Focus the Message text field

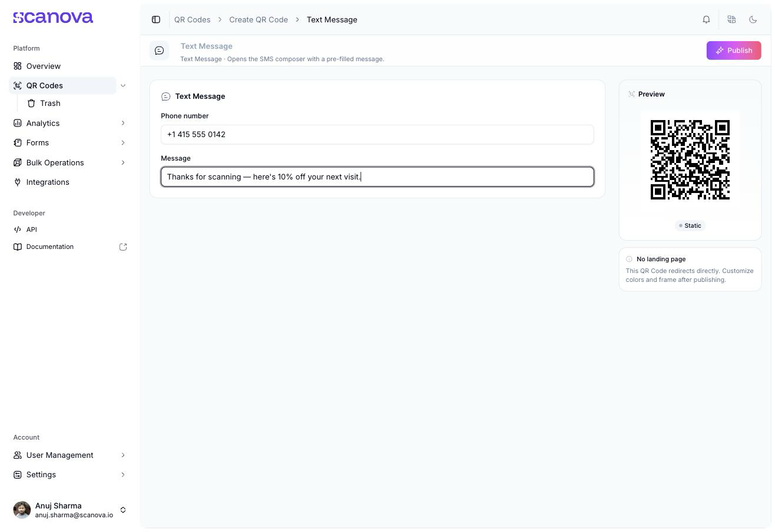[377, 177]
